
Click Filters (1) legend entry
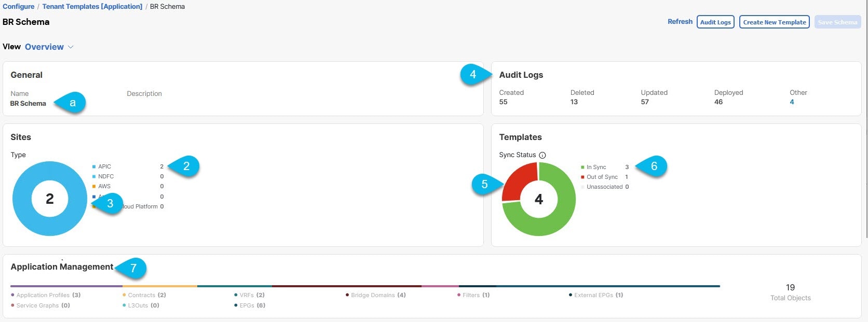tap(473, 295)
